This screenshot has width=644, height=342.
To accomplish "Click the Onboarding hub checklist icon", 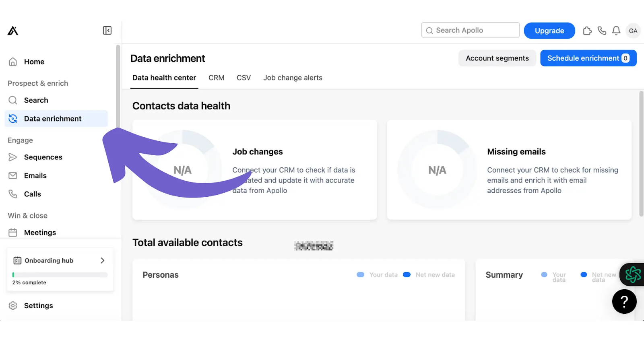I will point(17,261).
